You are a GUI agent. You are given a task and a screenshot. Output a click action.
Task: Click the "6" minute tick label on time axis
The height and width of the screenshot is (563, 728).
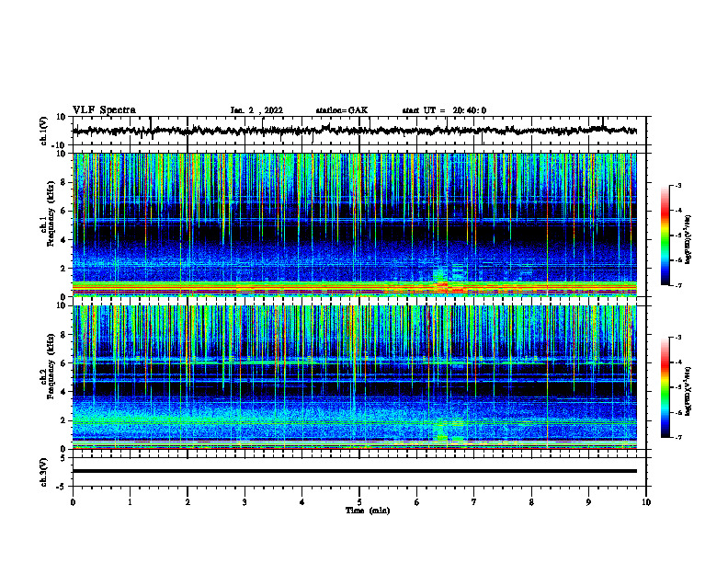pos(417,502)
